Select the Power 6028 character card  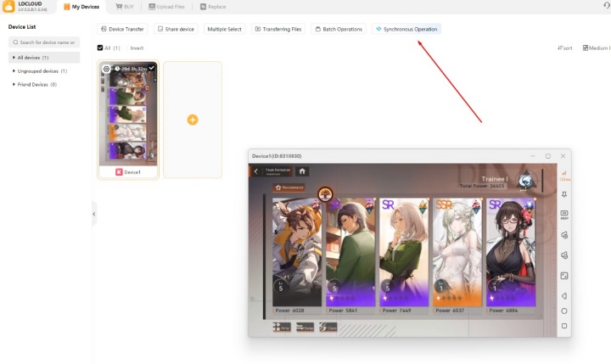(x=297, y=252)
